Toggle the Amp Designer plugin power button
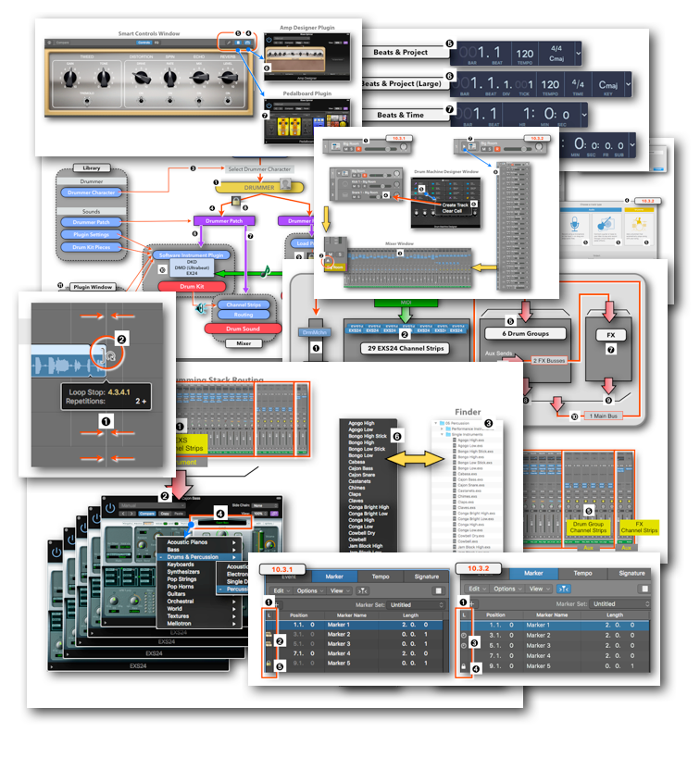700x757 pixels. (269, 40)
